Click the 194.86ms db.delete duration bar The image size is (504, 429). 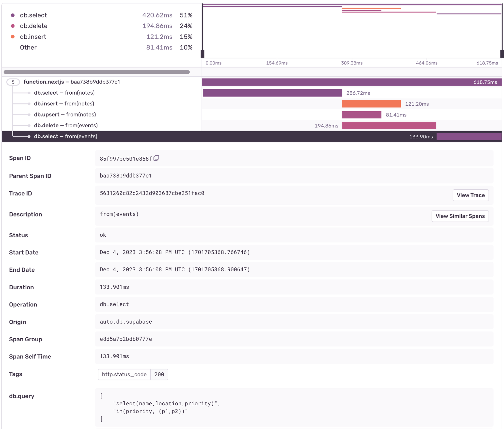(389, 126)
